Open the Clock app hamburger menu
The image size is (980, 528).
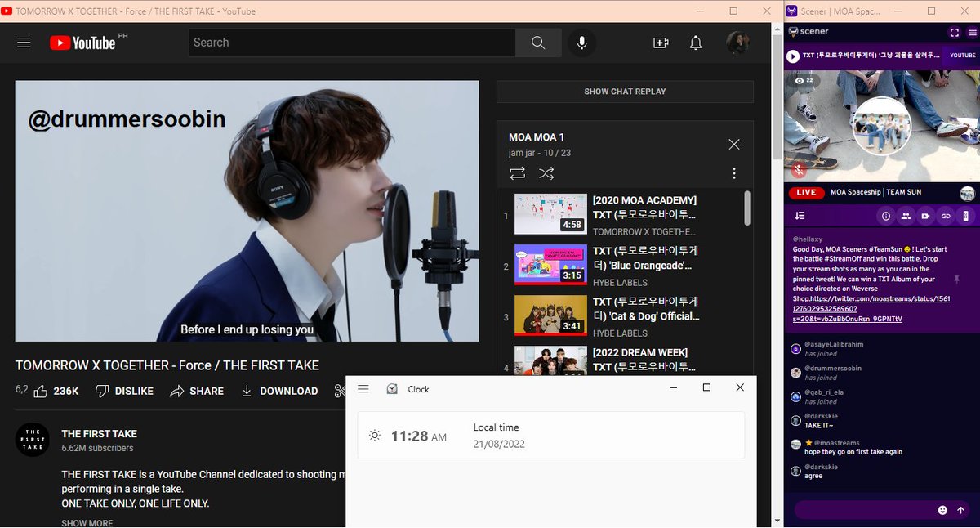point(363,389)
